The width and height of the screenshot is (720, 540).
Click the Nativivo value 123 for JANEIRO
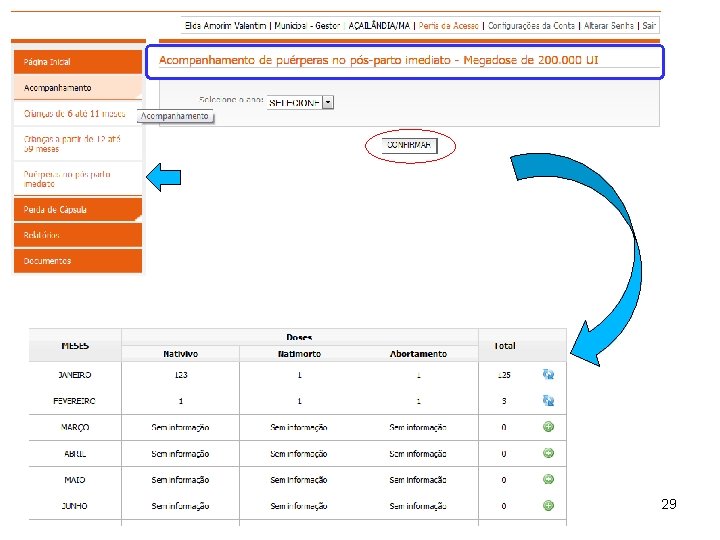pos(181,375)
